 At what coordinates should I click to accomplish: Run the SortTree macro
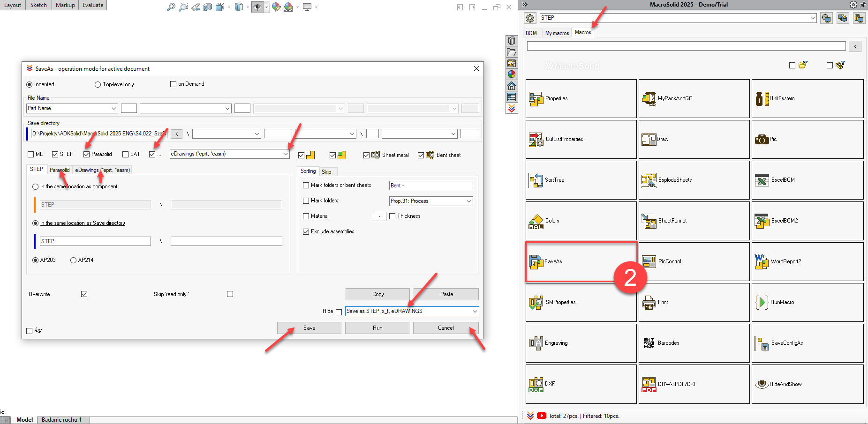pos(581,180)
